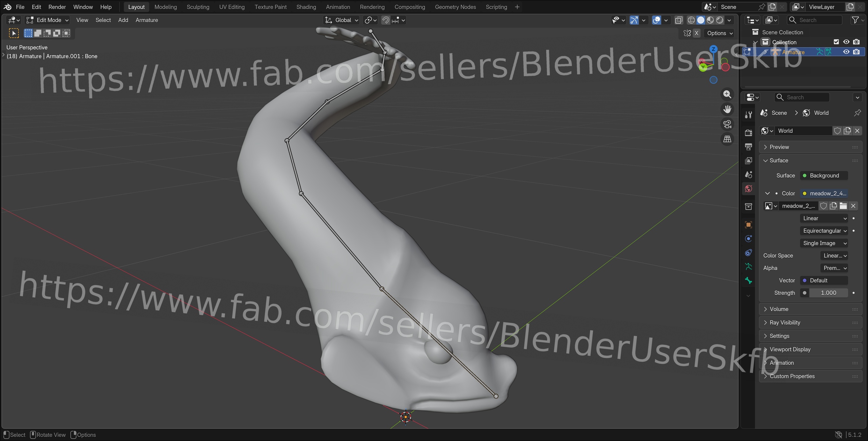Choose Invert selection mode icon

point(57,33)
